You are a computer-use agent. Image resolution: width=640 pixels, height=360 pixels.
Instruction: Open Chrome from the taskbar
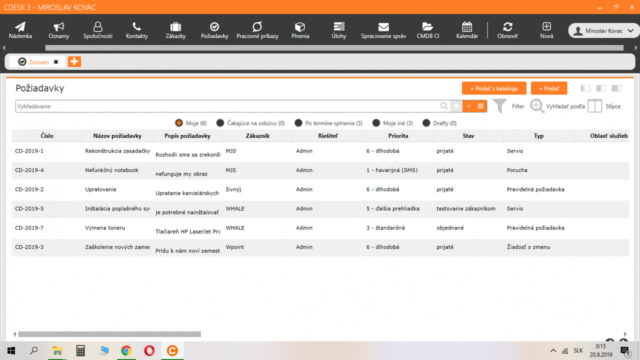click(126, 351)
